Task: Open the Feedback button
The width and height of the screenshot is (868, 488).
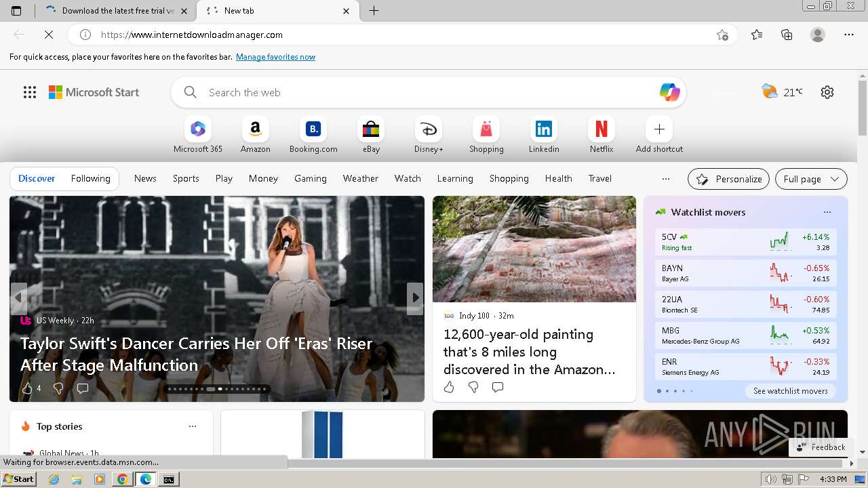Action: 821,447
